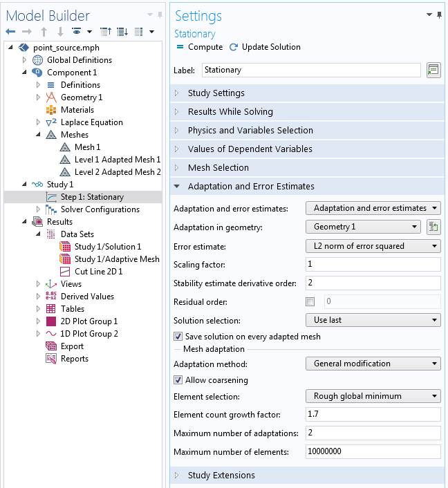448x488 pixels.
Task: Disable the Allow coarsening checkbox
Action: coord(178,380)
